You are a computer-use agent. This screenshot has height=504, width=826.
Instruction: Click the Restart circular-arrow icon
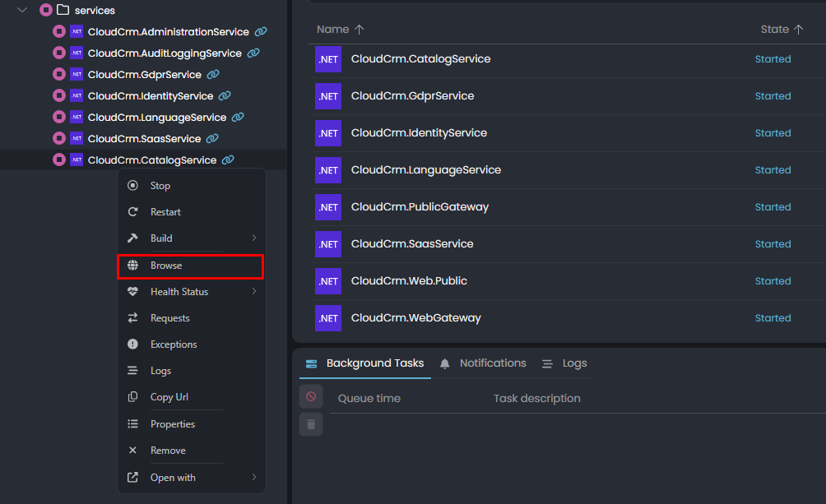[x=133, y=211]
